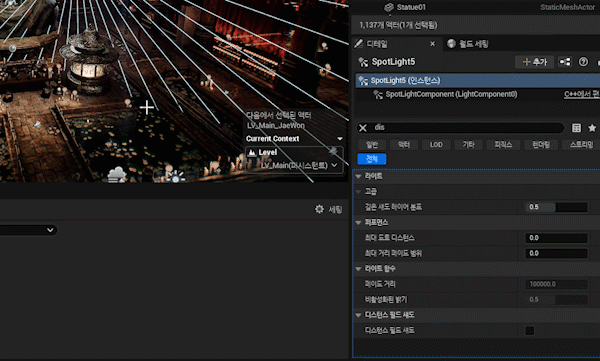Click the icon on SpotLight5 (인스턴스) row
This screenshot has height=361, width=600.
pos(363,81)
